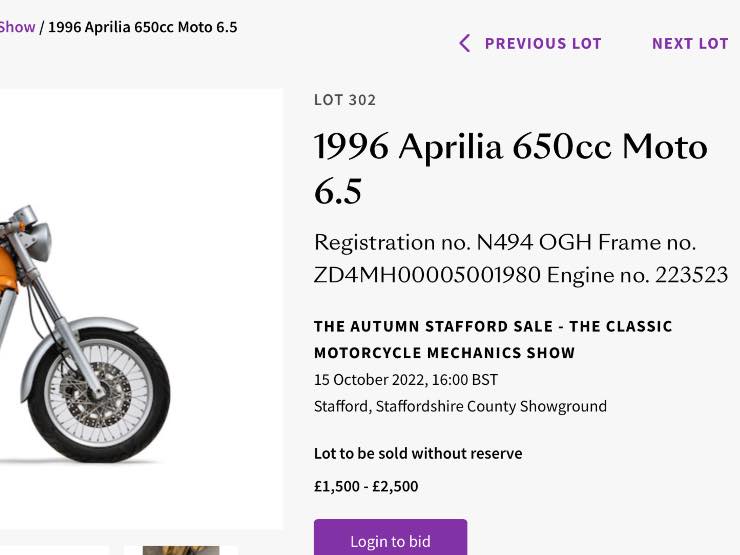This screenshot has width=740, height=555.
Task: Click the 1996 Aprilia 650cc Moto heading
Action: pyautogui.click(x=510, y=148)
